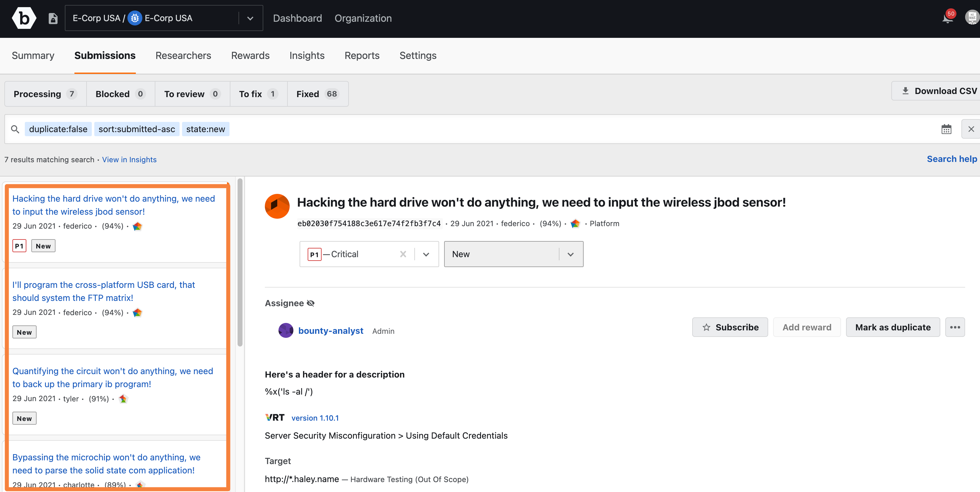Switch to the Rewards tab
The image size is (980, 492).
click(250, 55)
